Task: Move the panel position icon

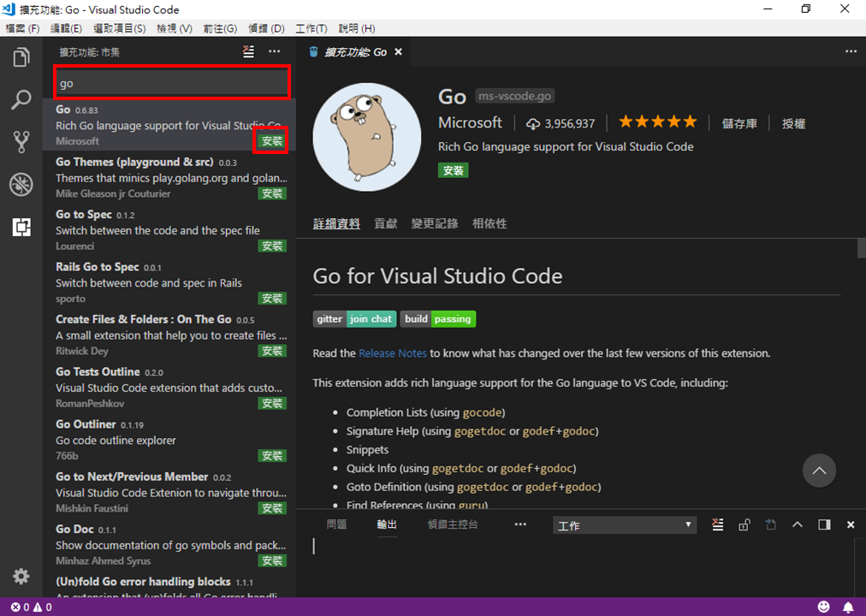Action: coord(824,524)
